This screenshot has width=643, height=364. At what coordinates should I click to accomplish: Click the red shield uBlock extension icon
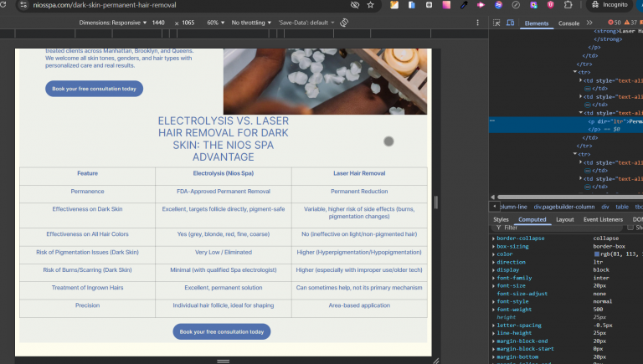pyautogui.click(x=550, y=5)
